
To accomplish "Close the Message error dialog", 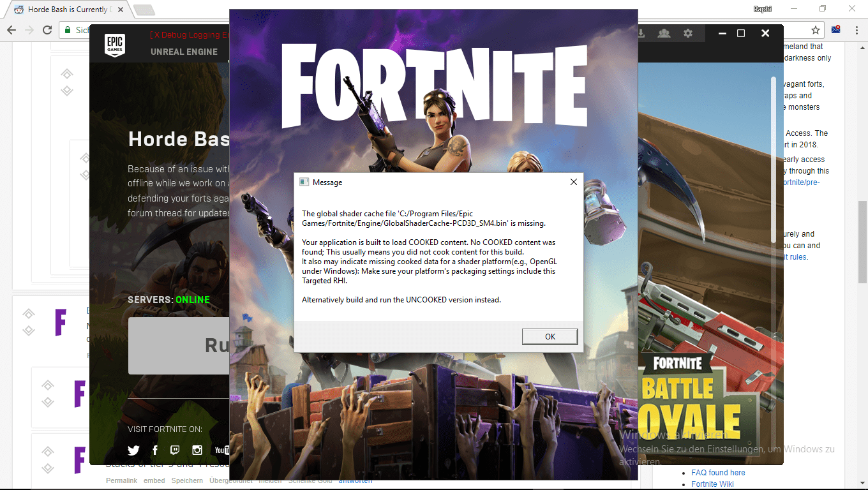I will click(x=573, y=182).
